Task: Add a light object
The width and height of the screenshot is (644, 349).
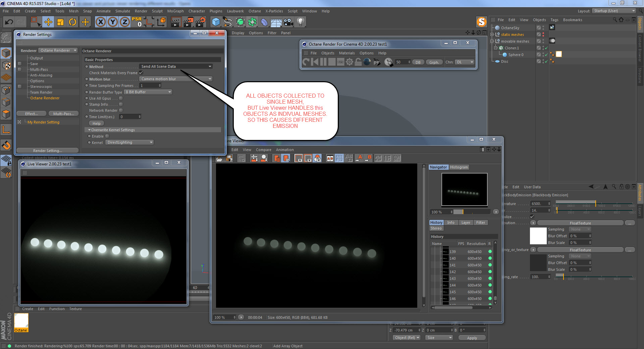Action: pyautogui.click(x=301, y=22)
